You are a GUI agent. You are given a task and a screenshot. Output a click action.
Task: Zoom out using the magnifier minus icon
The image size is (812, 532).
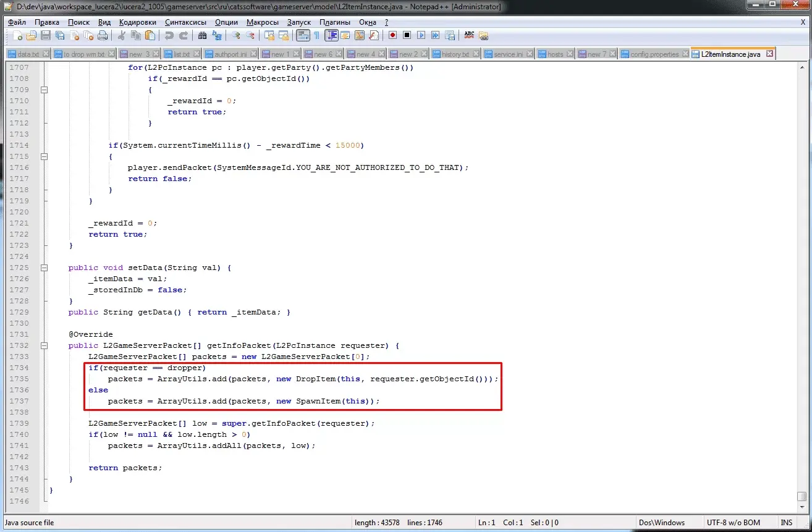pos(250,35)
